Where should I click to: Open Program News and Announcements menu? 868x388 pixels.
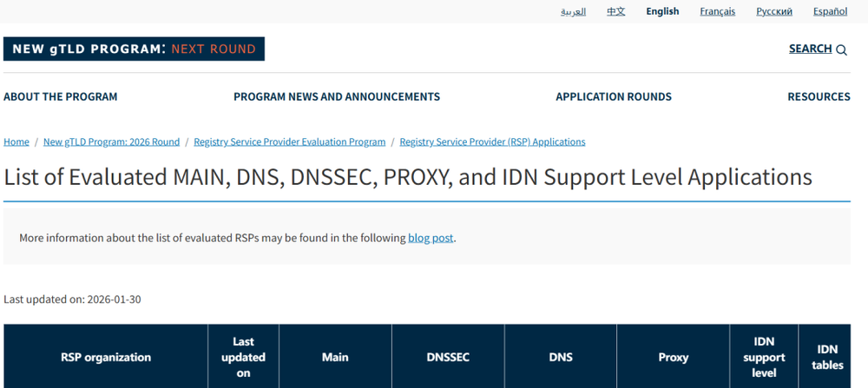(337, 96)
